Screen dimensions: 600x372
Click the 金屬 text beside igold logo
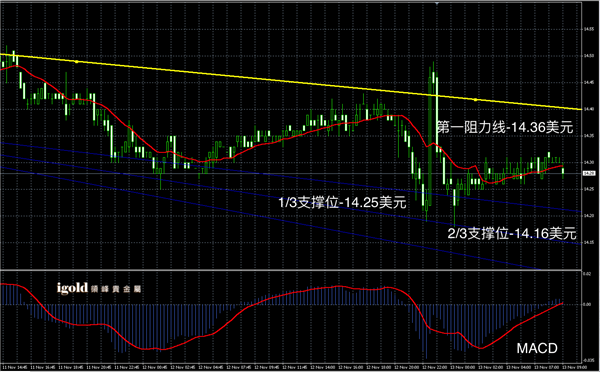tap(132, 289)
